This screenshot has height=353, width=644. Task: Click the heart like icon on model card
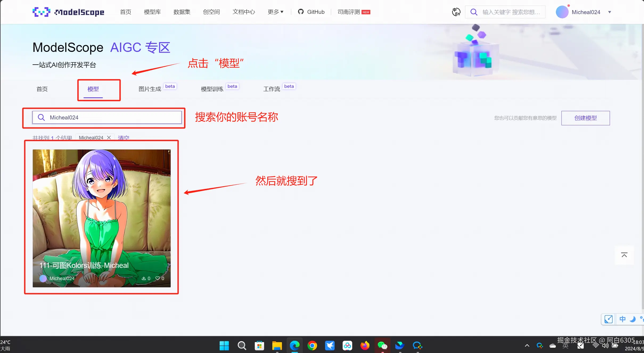(x=158, y=278)
